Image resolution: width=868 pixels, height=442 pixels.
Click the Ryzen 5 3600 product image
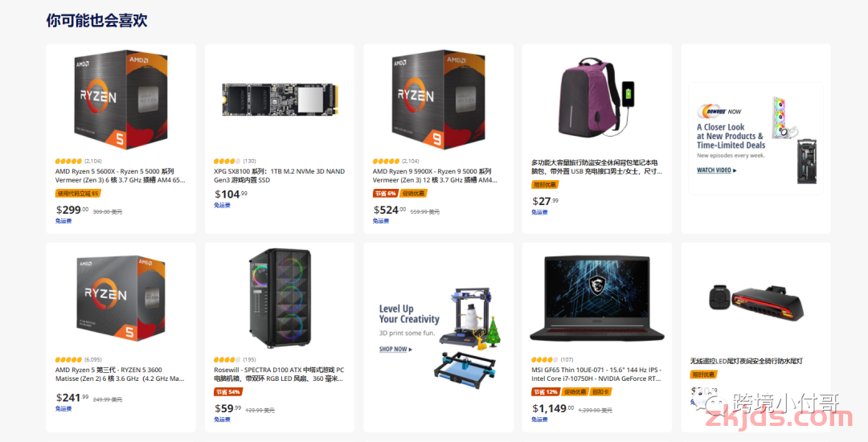[x=121, y=299]
